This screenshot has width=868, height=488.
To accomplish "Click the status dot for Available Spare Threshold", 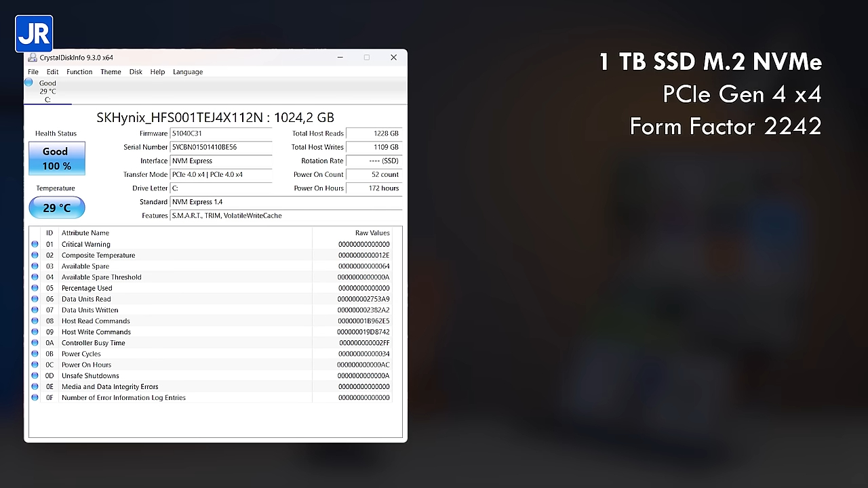I will tap(35, 277).
